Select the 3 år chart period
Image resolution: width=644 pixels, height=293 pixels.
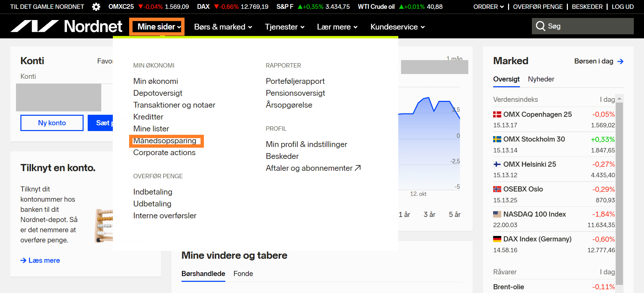click(430, 215)
